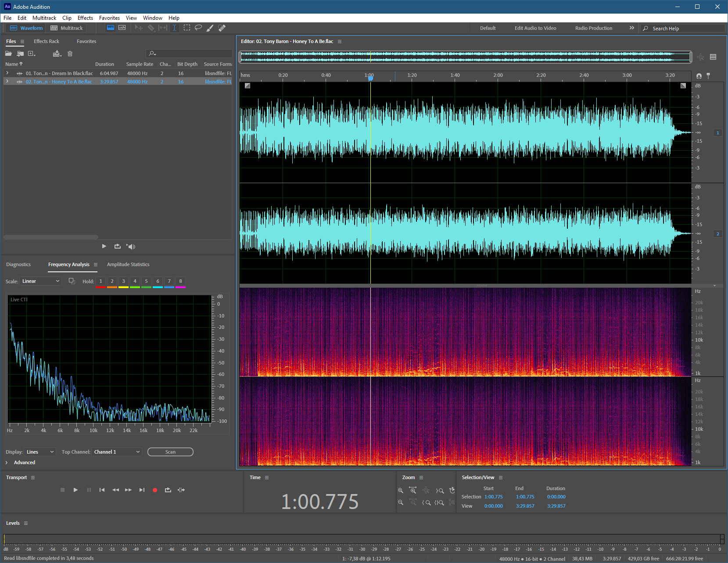Click the headphones icon beside the timeline ruler
This screenshot has height=563, width=728.
click(x=699, y=76)
